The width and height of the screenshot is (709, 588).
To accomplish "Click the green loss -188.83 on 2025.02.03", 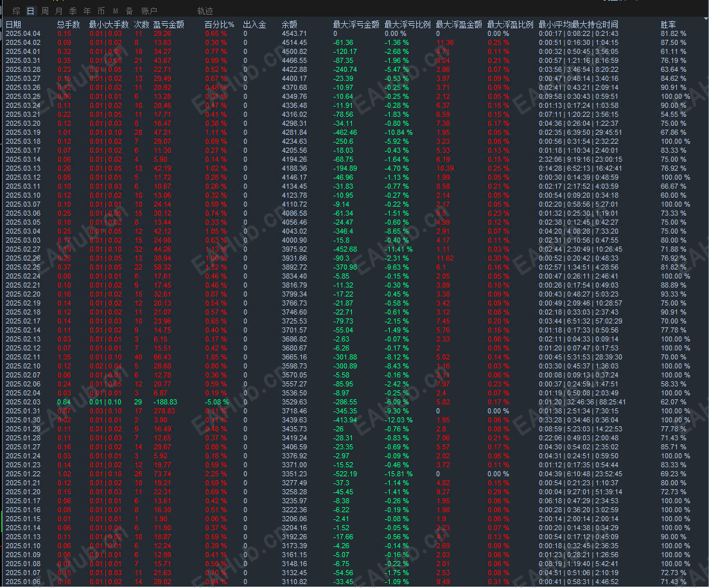I will click(165, 402).
